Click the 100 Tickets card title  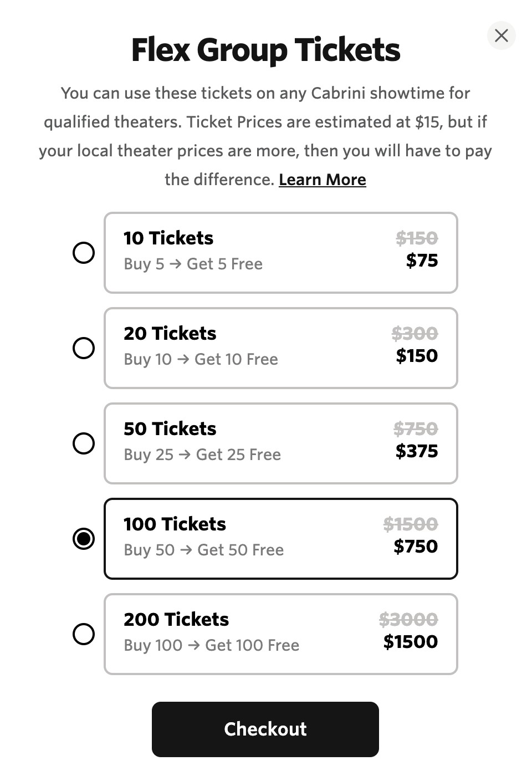click(175, 524)
